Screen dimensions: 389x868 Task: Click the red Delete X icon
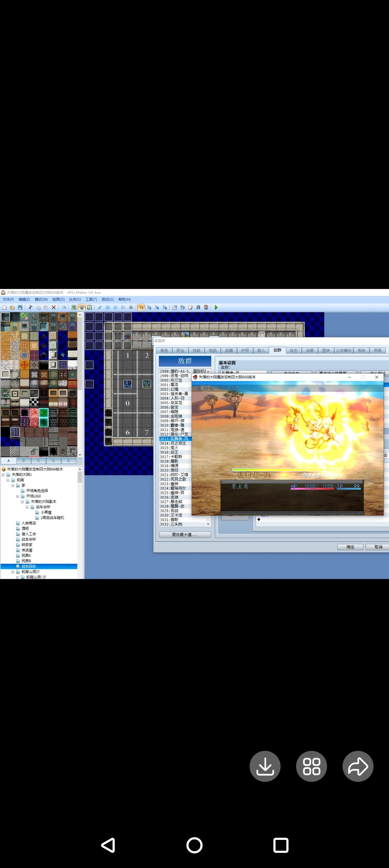[54, 307]
